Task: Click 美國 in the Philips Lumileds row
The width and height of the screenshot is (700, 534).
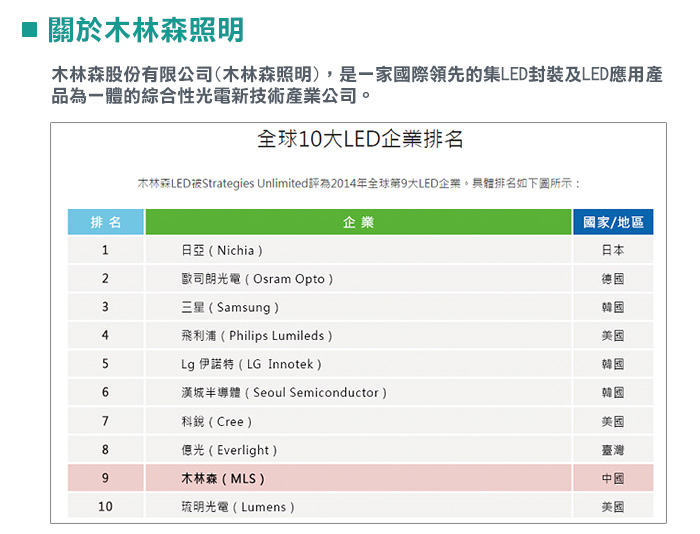Action: [613, 336]
